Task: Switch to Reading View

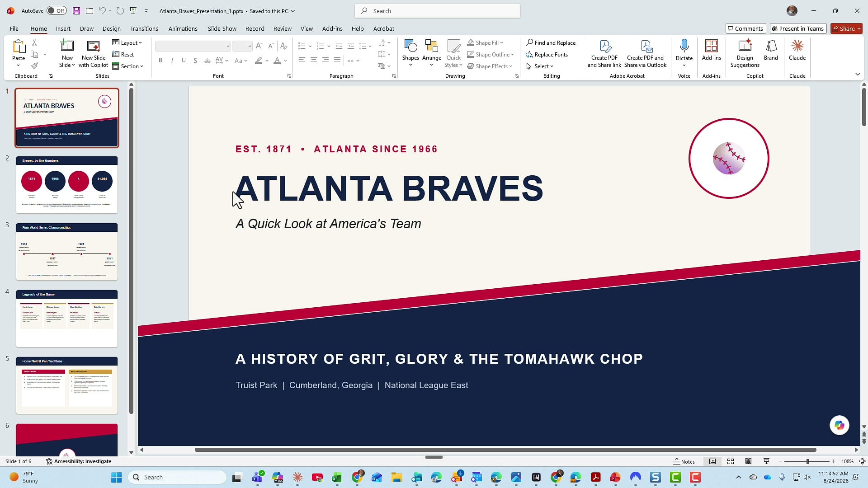Action: 748,461
